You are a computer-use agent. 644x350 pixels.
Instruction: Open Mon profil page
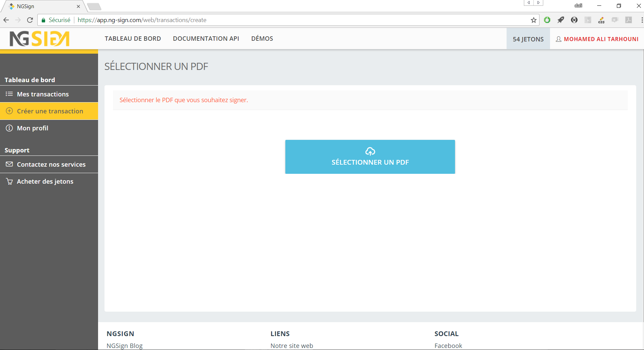click(33, 128)
